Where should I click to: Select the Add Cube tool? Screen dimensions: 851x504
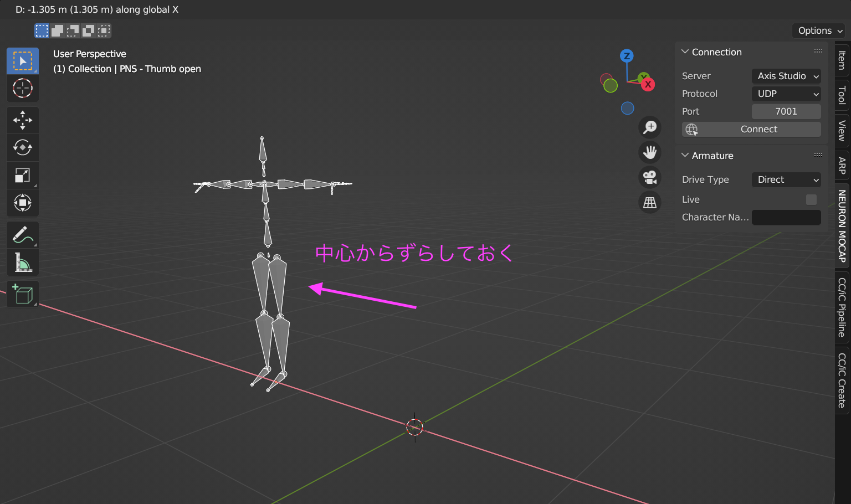tap(23, 294)
